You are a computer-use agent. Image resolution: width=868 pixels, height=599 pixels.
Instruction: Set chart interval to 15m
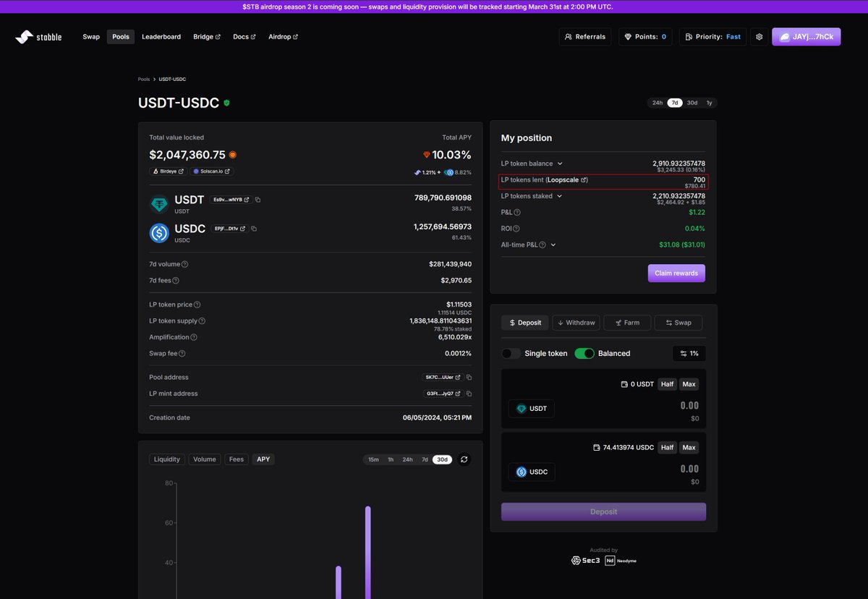373,459
